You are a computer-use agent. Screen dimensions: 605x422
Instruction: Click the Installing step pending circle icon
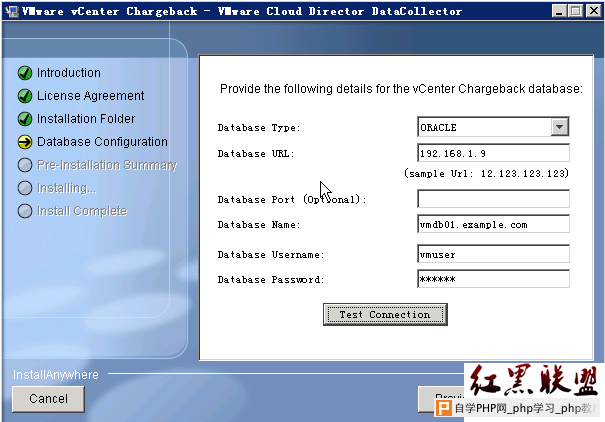25,188
